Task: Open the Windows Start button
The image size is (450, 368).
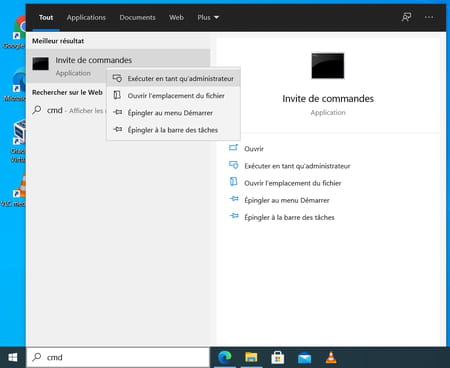Action: [x=13, y=357]
